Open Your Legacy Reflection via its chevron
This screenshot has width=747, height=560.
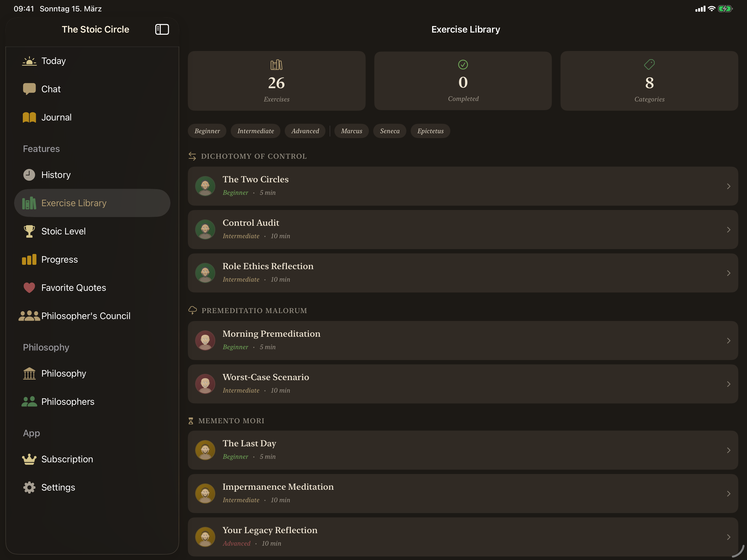tap(729, 537)
